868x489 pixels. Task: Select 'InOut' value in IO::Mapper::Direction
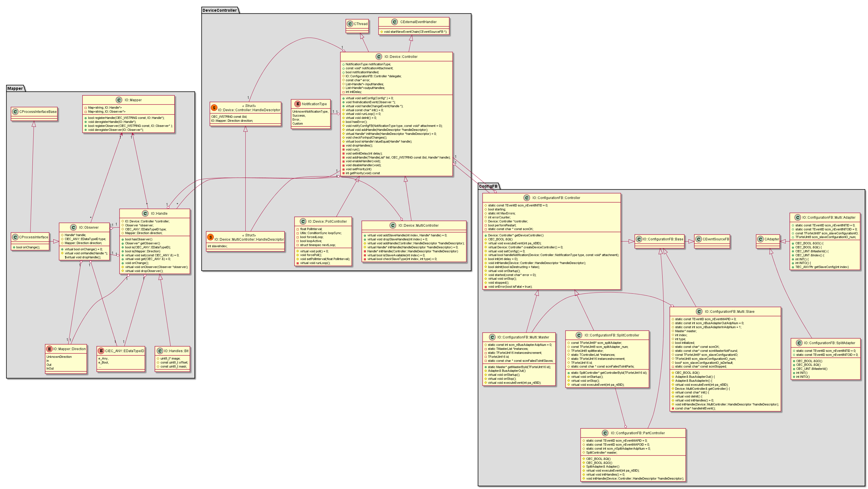(x=50, y=369)
